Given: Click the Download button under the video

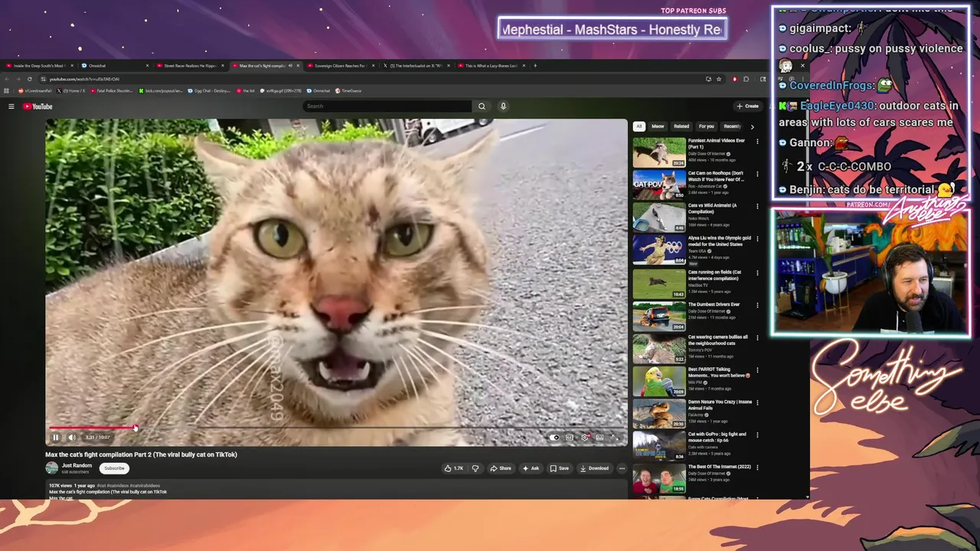Looking at the screenshot, I should 594,468.
